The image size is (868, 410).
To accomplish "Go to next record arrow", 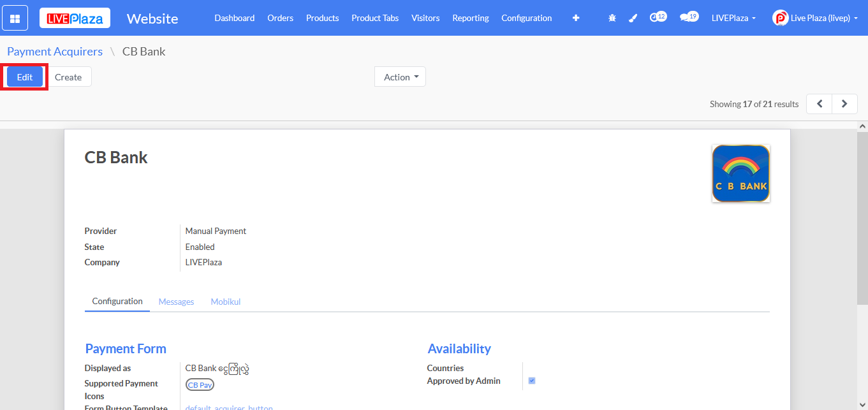I will 844,104.
